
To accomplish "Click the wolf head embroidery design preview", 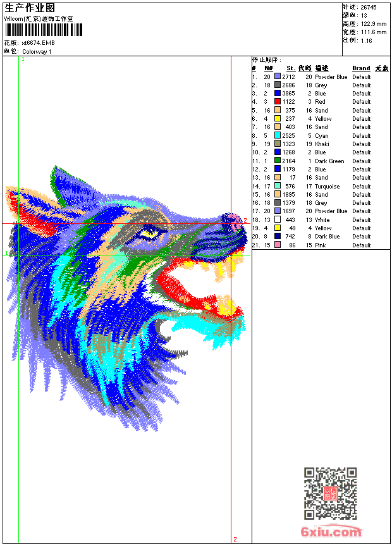I will click(126, 298).
